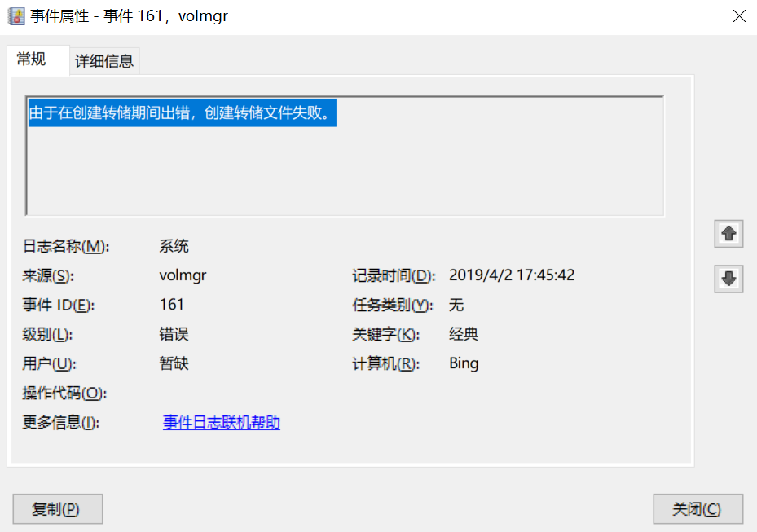Image resolution: width=757 pixels, height=532 pixels.
Task: Click the 日志名称(M) label
Action: tap(66, 246)
